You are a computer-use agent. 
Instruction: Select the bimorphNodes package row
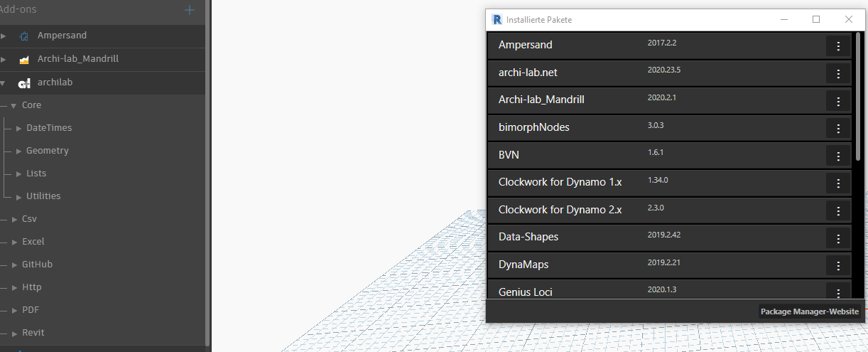670,128
